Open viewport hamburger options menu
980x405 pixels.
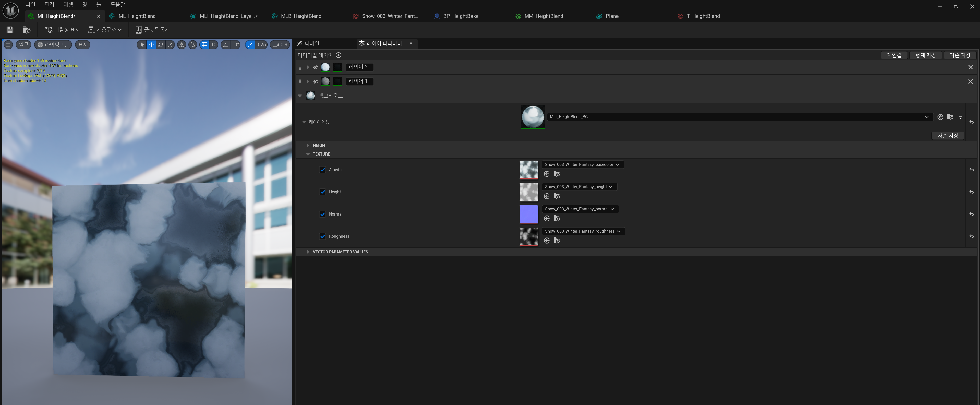[x=8, y=45]
